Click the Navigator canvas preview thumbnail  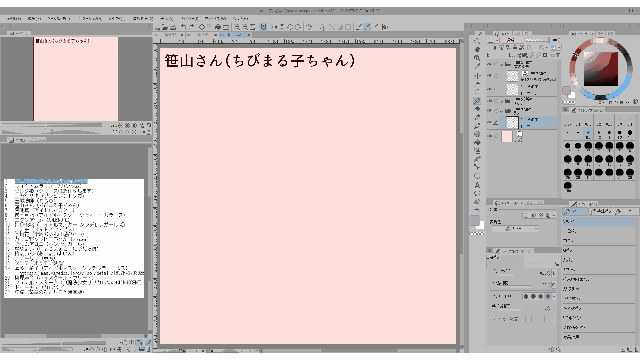pos(76,79)
